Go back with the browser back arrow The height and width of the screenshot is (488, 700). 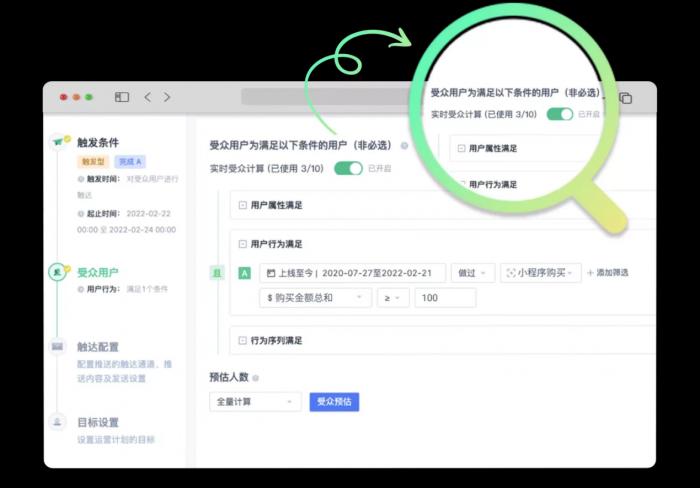pos(147,97)
